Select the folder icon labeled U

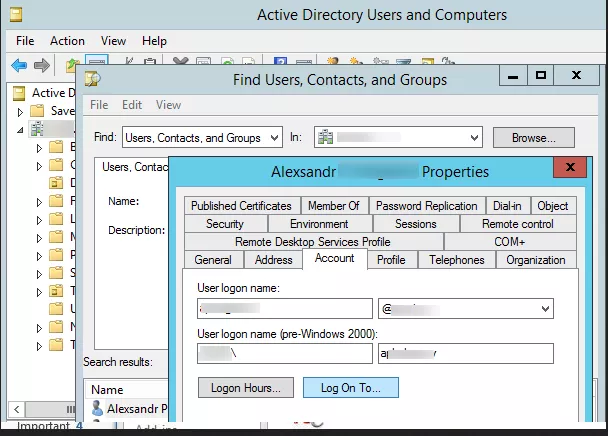(x=56, y=309)
